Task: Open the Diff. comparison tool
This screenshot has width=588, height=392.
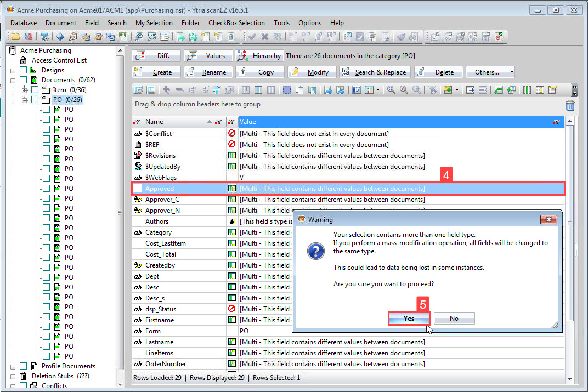Action: pyautogui.click(x=159, y=55)
